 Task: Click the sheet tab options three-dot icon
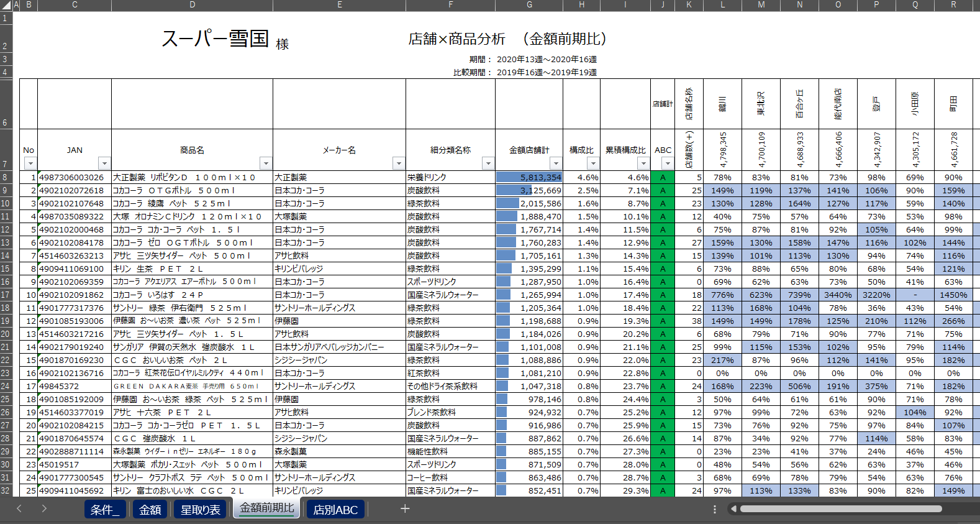715,509
